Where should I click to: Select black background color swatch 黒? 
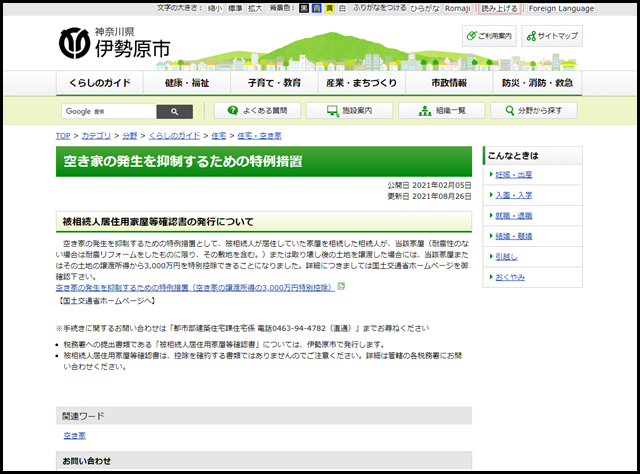[304, 8]
